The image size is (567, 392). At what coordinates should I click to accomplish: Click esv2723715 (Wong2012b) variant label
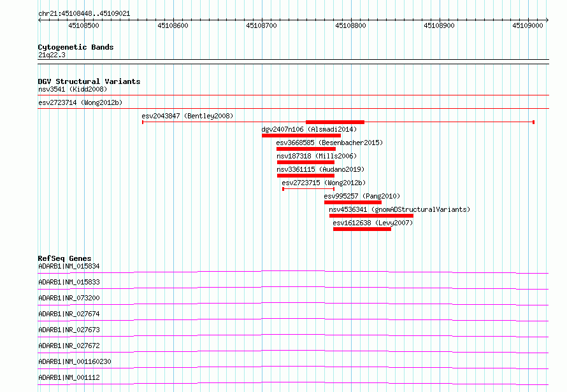(x=324, y=183)
